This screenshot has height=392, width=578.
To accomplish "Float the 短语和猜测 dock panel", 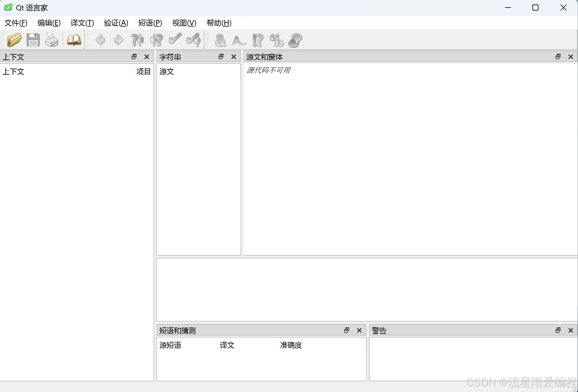I will tap(347, 330).
